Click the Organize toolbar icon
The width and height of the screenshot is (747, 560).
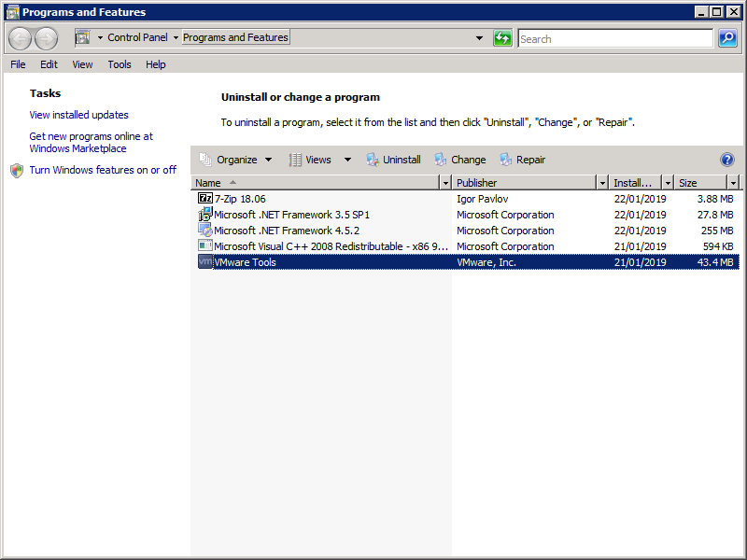(205, 160)
